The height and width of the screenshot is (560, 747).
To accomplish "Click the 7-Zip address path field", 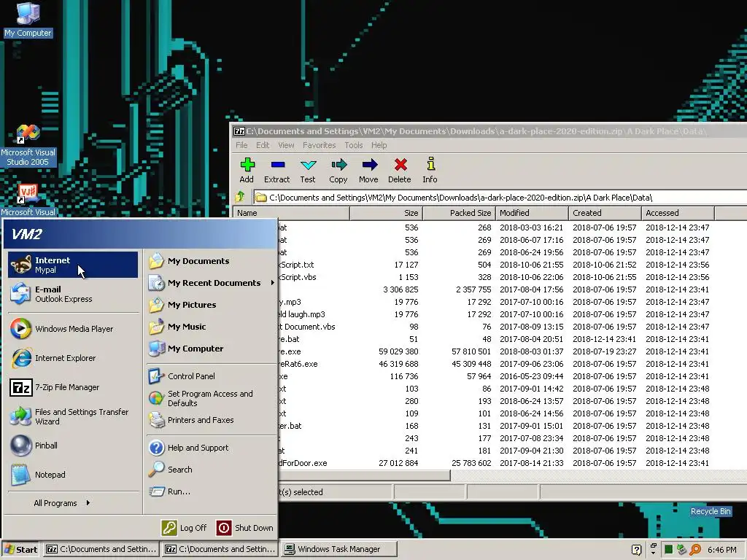I will click(500, 198).
